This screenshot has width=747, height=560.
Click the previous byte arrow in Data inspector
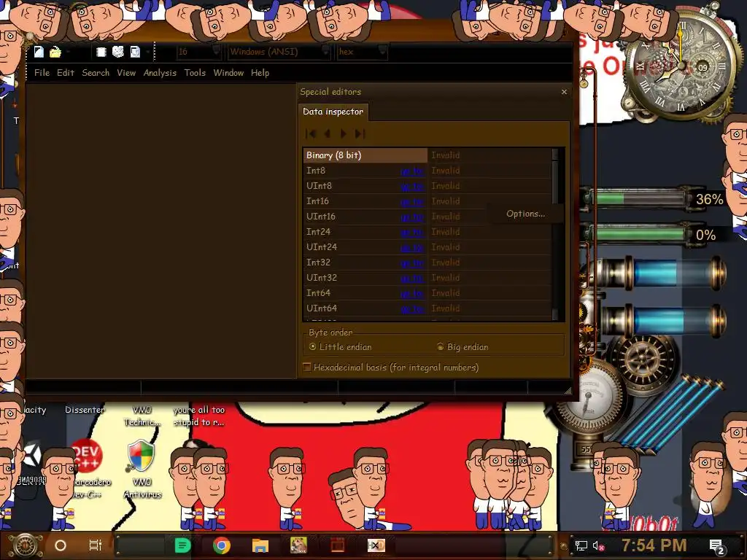(328, 134)
